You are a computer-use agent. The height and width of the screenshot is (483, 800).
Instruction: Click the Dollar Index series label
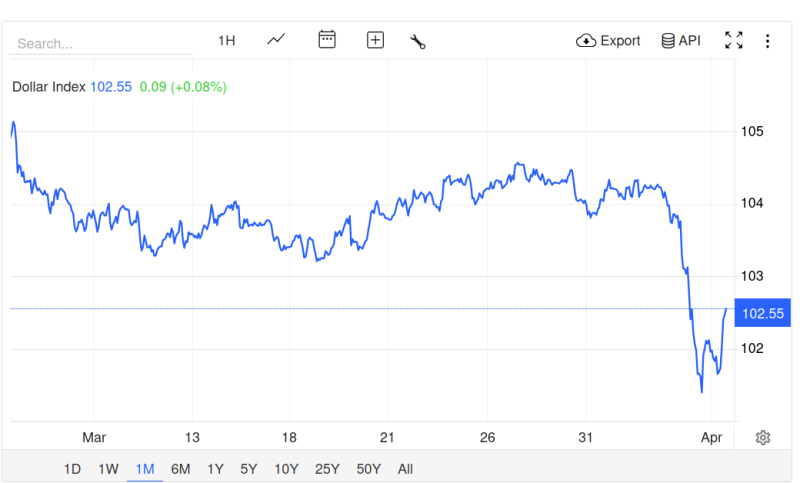point(48,87)
